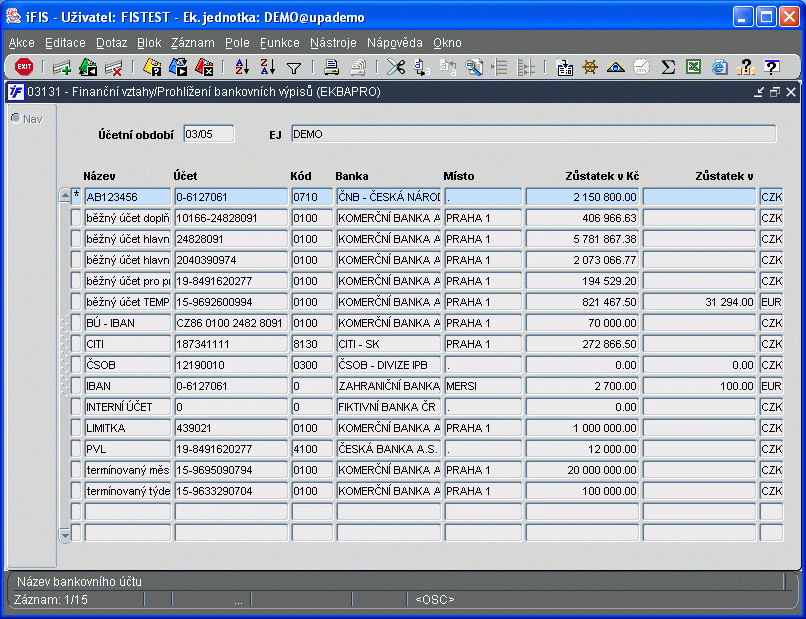
Task: Sort ascending with the A-Z icon
Action: pos(242,67)
